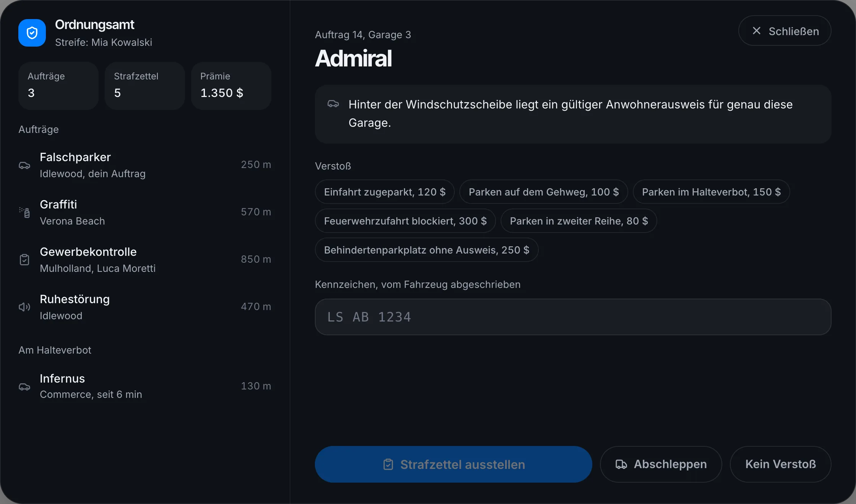Click the car icon in the Anwohnerausweis note
The image size is (856, 504).
tap(333, 104)
